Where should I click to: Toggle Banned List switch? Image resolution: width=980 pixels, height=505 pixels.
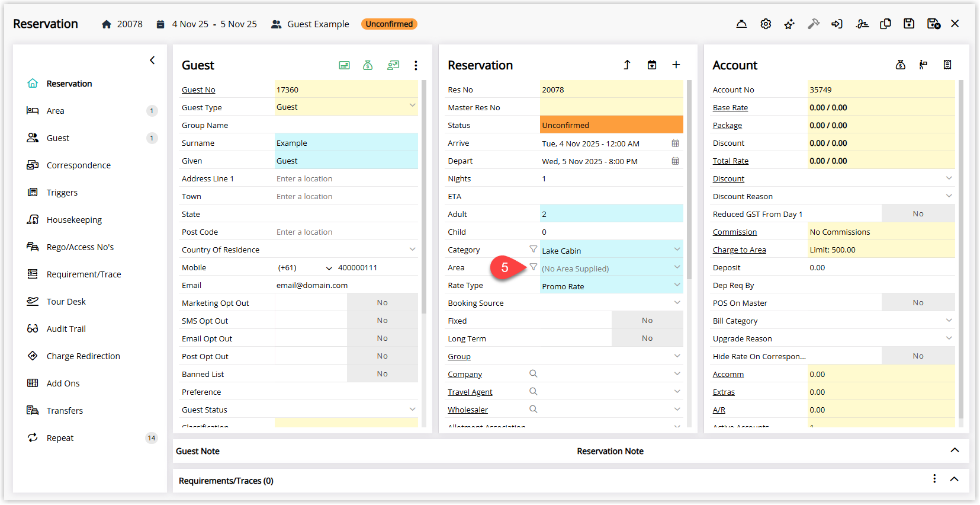(382, 374)
